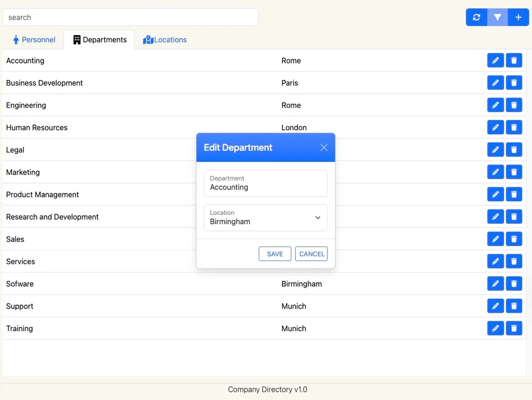Viewport: 532px width, 400px height.
Task: Delete the Sales department entry
Action: (x=514, y=239)
